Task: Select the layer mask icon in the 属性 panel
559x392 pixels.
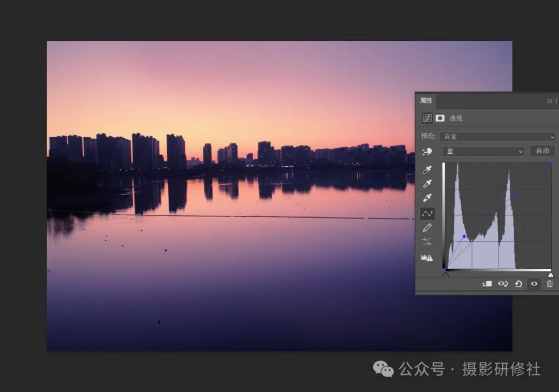Action: pos(440,118)
